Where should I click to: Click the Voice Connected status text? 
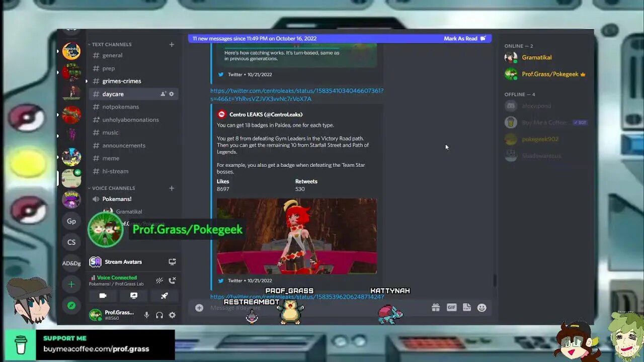tap(117, 278)
